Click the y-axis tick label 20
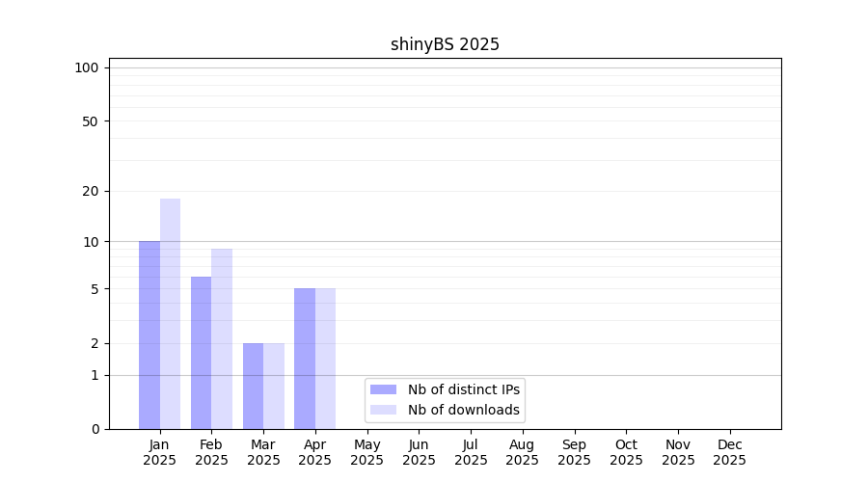 pyautogui.click(x=91, y=191)
